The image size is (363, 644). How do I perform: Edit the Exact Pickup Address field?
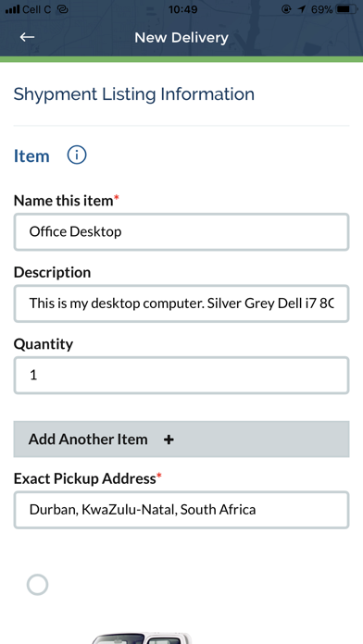coord(181,510)
